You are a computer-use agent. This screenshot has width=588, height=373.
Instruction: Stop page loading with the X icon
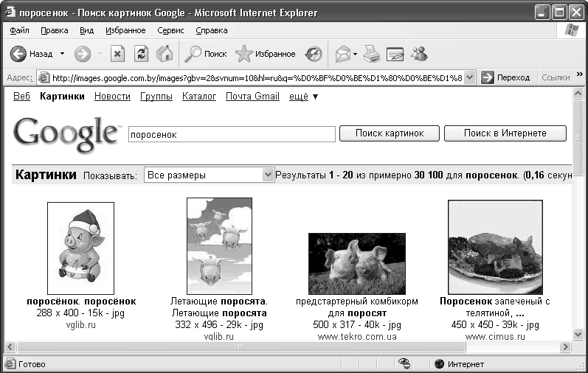(x=117, y=54)
